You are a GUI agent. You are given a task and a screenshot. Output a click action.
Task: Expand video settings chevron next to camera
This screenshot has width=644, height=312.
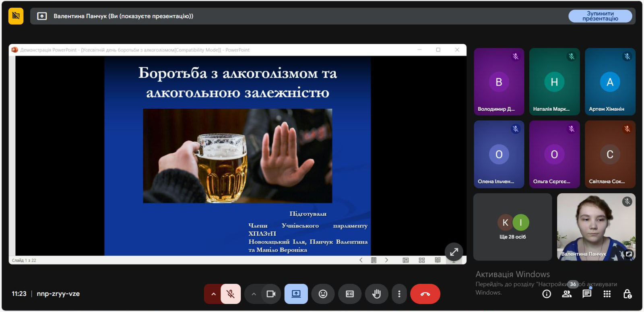(x=254, y=294)
